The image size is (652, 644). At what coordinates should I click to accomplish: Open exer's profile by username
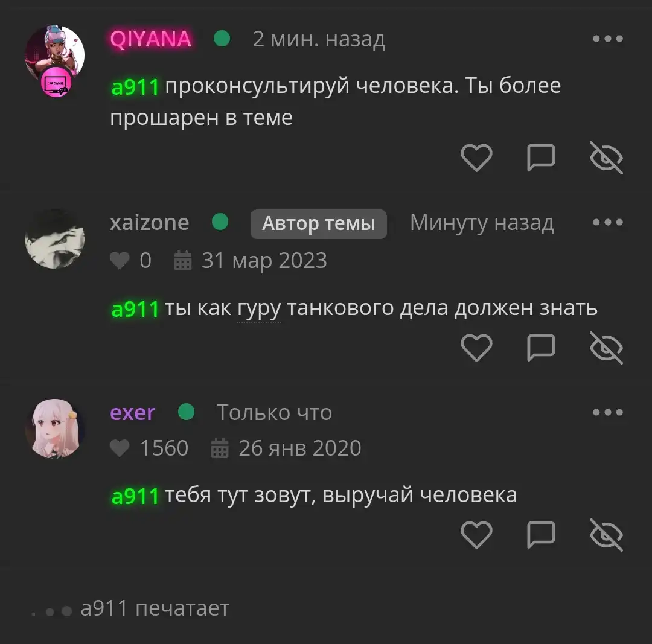[x=133, y=413]
